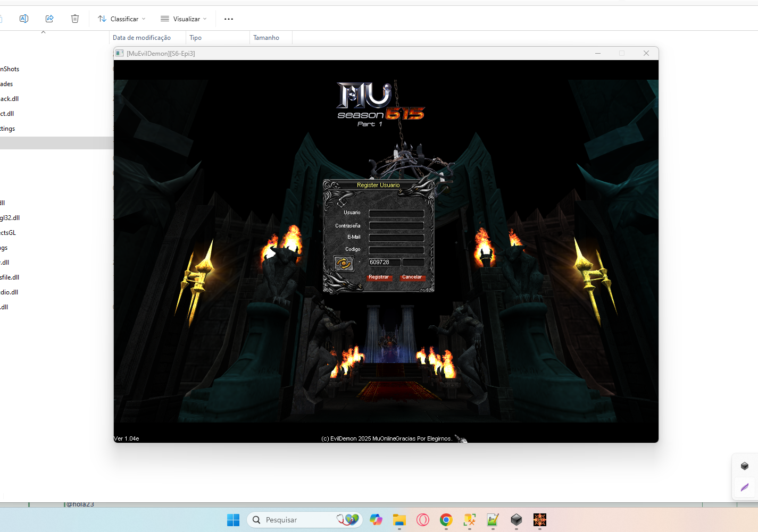Select the item ending in ades
The image size is (758, 532).
point(6,84)
